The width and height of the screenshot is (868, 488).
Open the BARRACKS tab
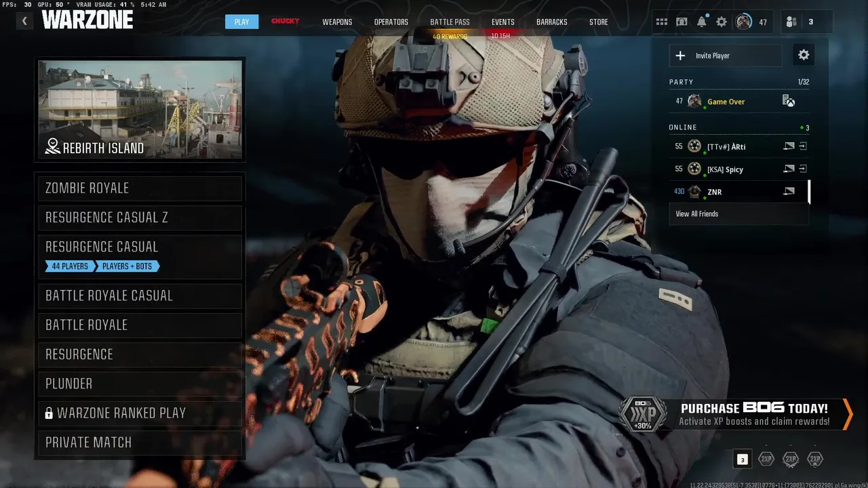click(552, 22)
